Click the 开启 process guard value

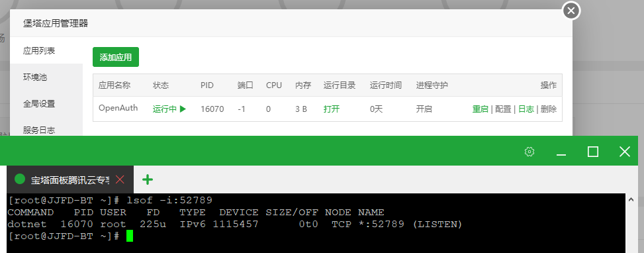point(424,109)
